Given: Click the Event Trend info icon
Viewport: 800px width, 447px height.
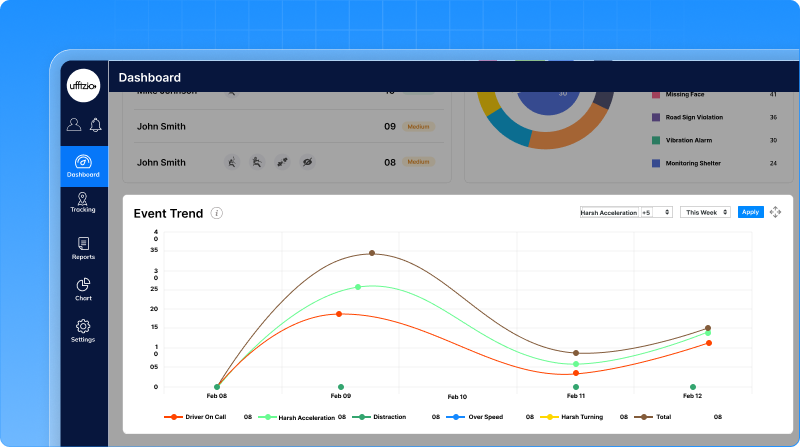Looking at the screenshot, I should [x=217, y=213].
